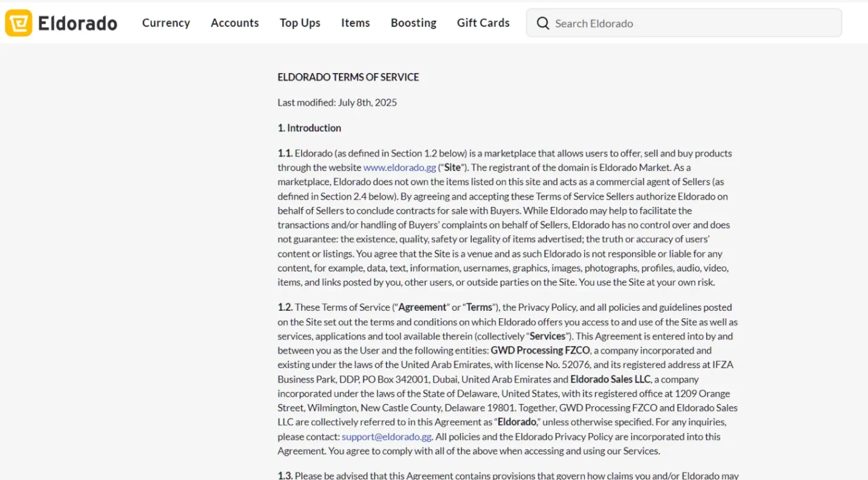Viewport: 868px width, 480px height.
Task: Select the Terms of Service heading
Action: 348,77
